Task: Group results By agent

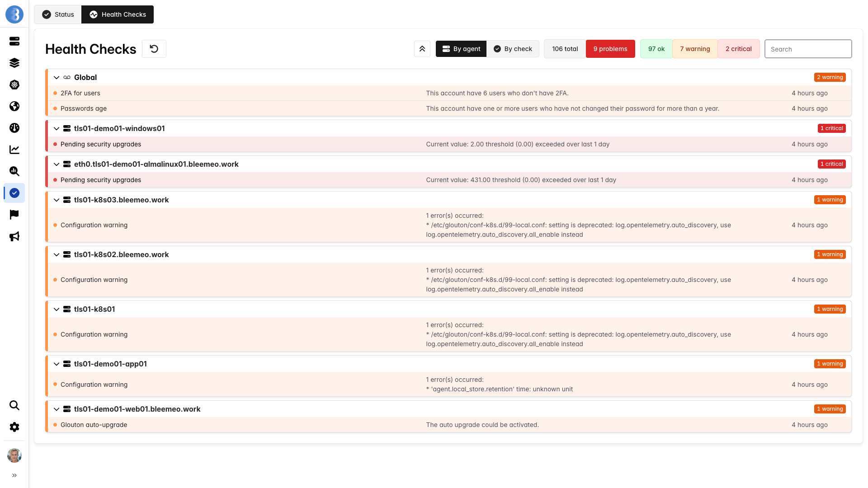Action: [x=461, y=49]
